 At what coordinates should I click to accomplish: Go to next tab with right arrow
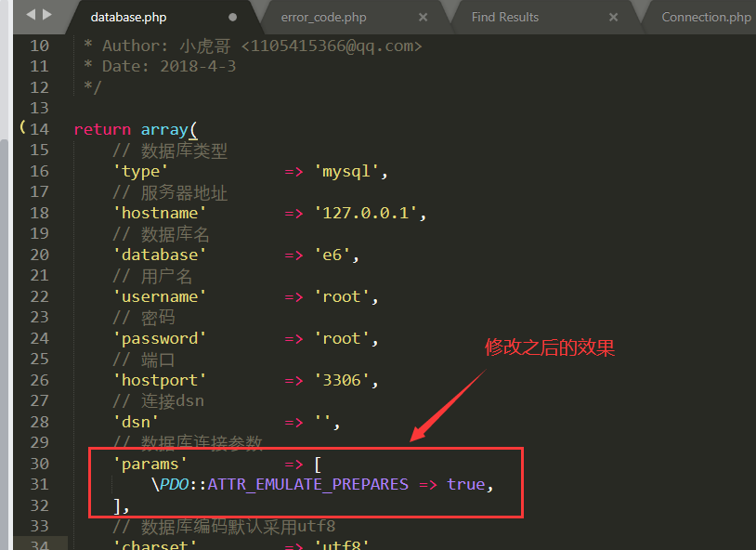tap(47, 15)
